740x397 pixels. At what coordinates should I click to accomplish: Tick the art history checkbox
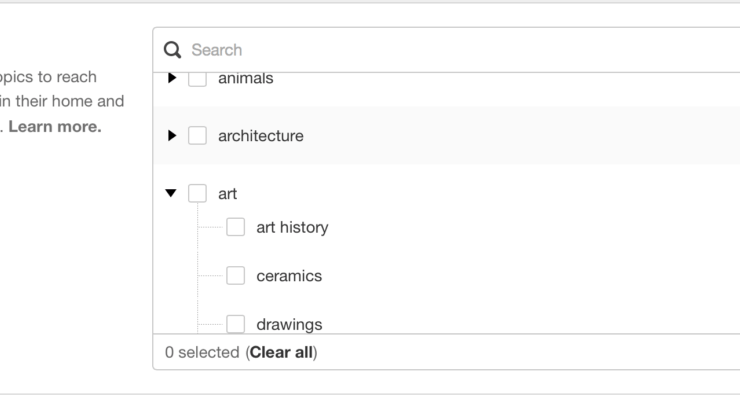pos(235,227)
